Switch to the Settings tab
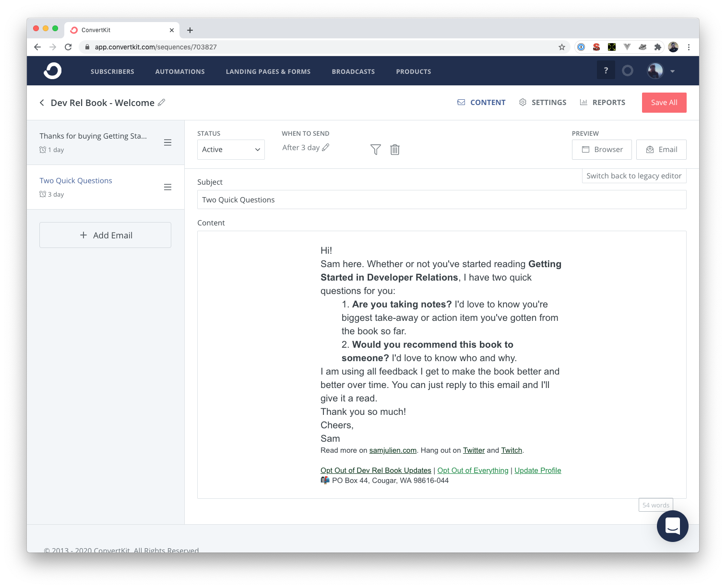The image size is (726, 588). coord(543,103)
